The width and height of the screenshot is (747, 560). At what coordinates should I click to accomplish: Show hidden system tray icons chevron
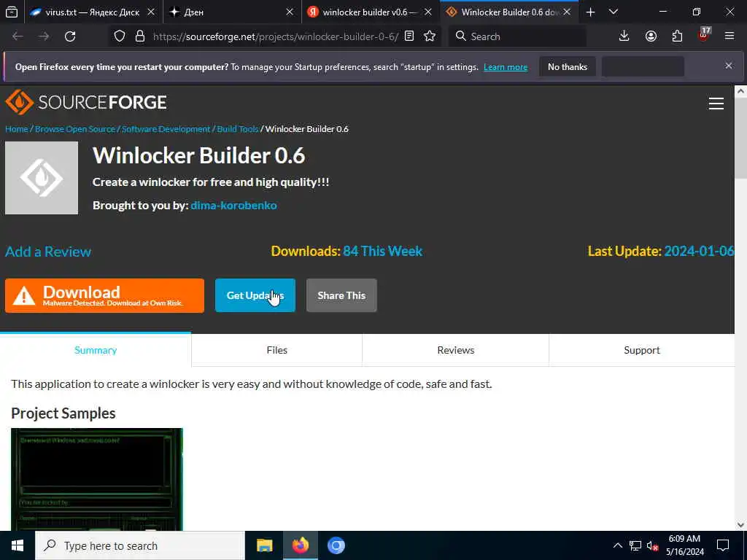click(x=617, y=545)
